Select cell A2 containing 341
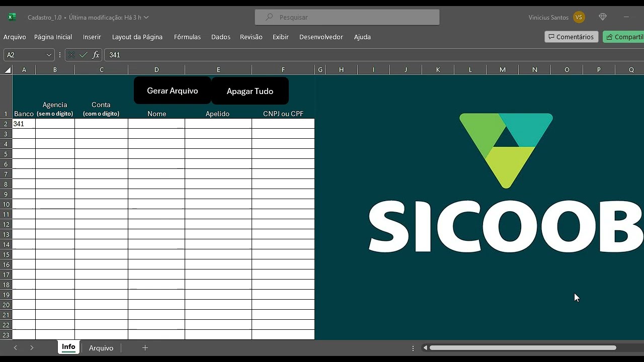 pos(24,124)
